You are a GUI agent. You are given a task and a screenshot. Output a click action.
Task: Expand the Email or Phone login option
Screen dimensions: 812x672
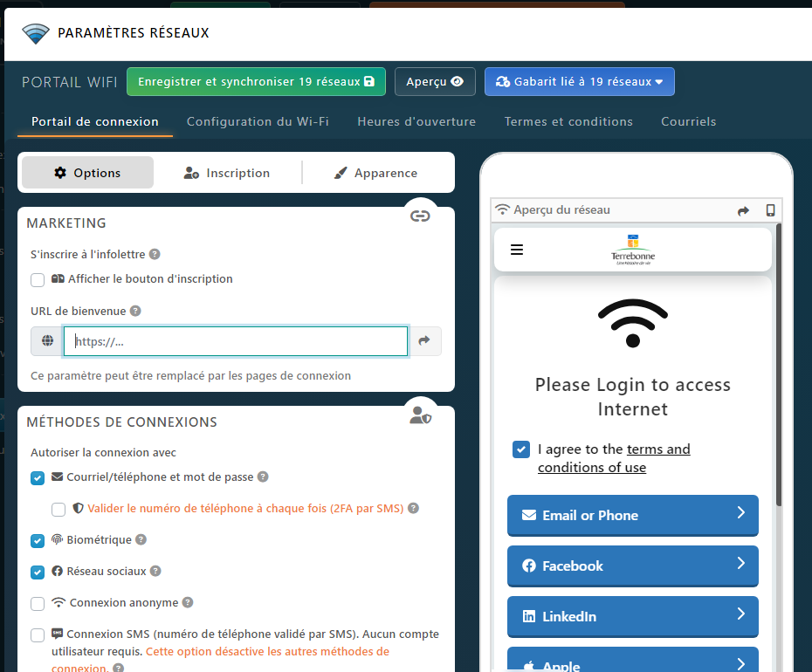coord(632,515)
